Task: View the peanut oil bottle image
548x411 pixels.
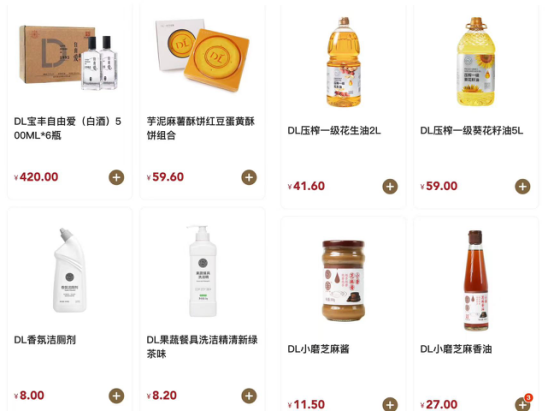Action: tap(344, 62)
